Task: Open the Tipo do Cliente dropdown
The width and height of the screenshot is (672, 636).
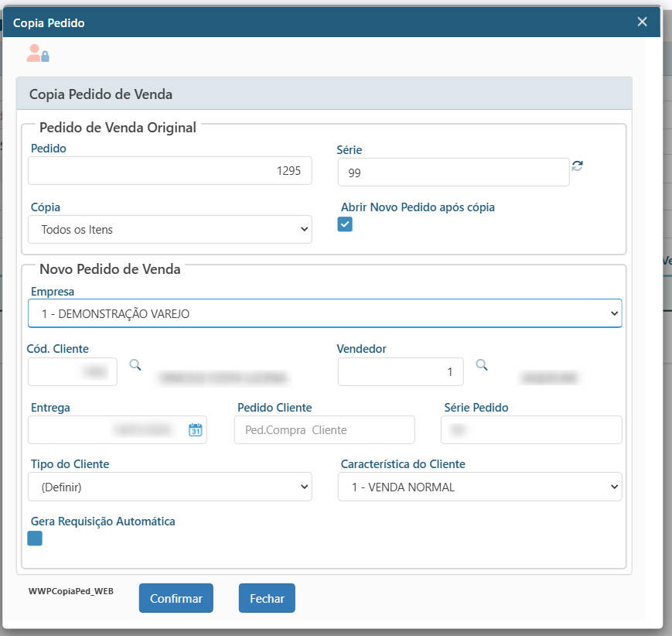Action: coord(170,487)
